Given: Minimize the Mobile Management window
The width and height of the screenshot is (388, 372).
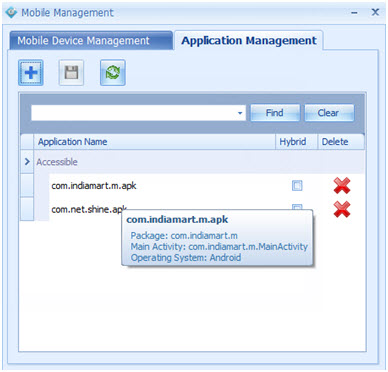Looking at the screenshot, I should click(355, 13).
